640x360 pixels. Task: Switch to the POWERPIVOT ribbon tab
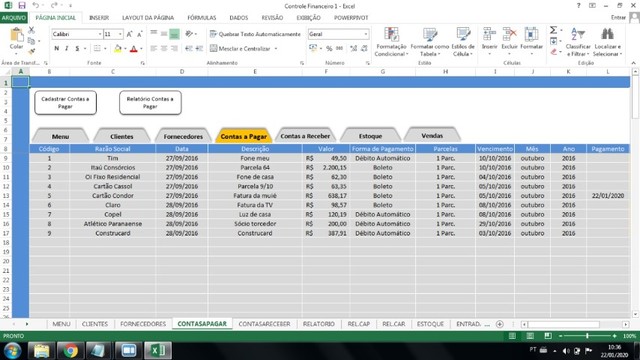tap(351, 18)
